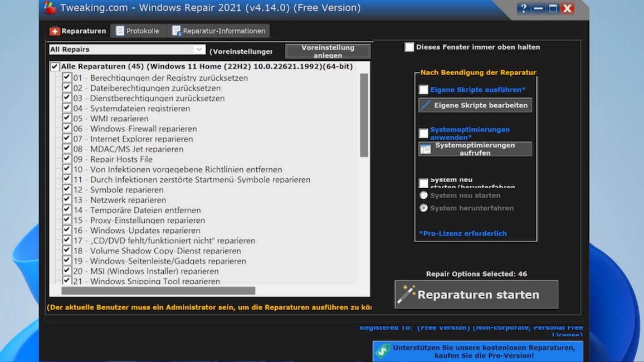Click the Pro-Lizenz erforderlich link
Viewport: 644px width, 362px height.
pos(463,233)
